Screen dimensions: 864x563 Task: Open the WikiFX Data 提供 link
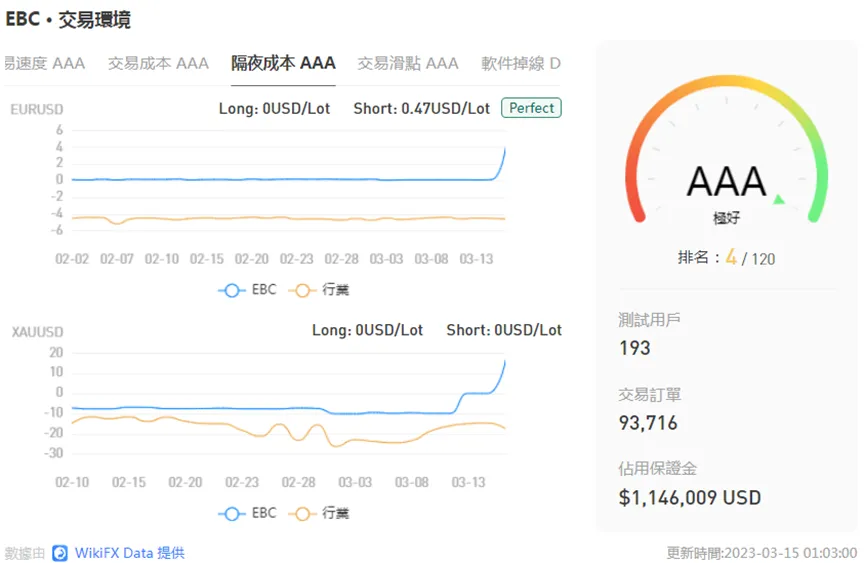click(129, 553)
